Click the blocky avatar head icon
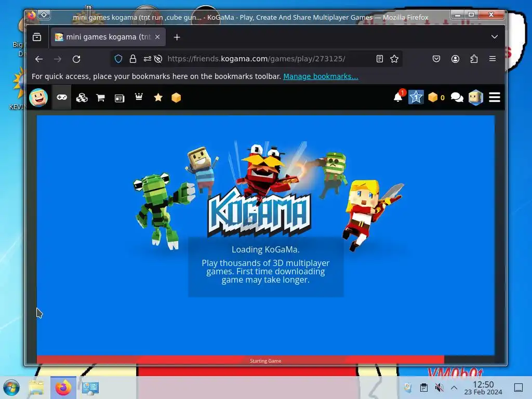This screenshot has width=532, height=399. (x=476, y=97)
